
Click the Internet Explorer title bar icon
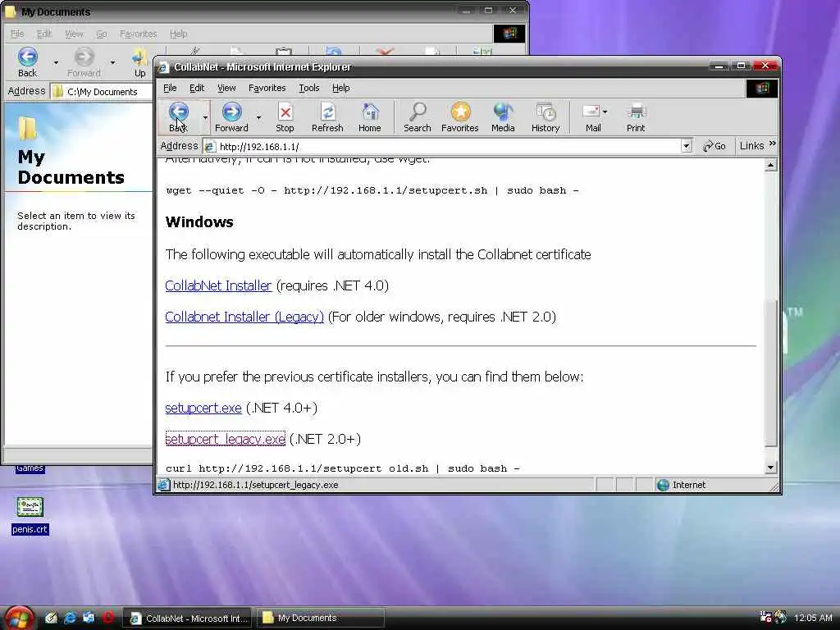tap(163, 67)
